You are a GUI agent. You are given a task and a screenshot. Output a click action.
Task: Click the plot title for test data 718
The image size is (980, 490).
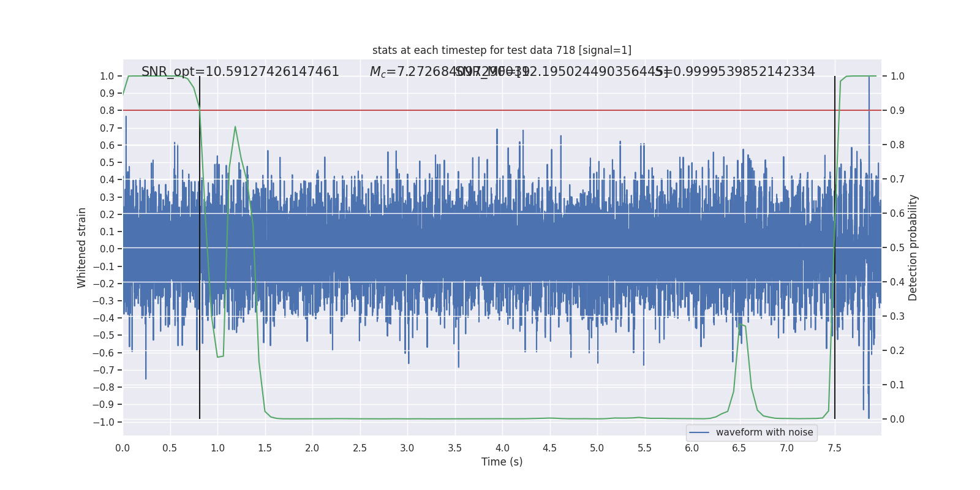point(502,50)
